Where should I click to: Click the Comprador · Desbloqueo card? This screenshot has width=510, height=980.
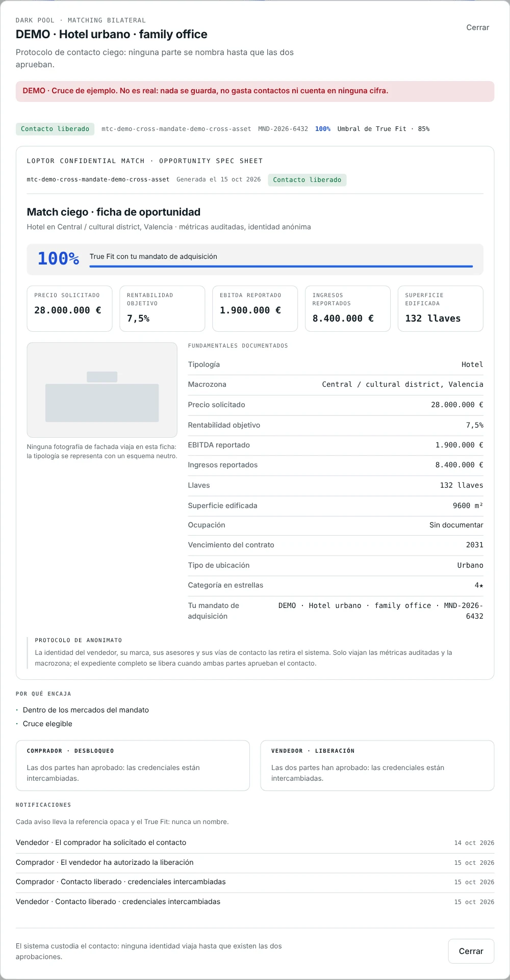pos(133,765)
